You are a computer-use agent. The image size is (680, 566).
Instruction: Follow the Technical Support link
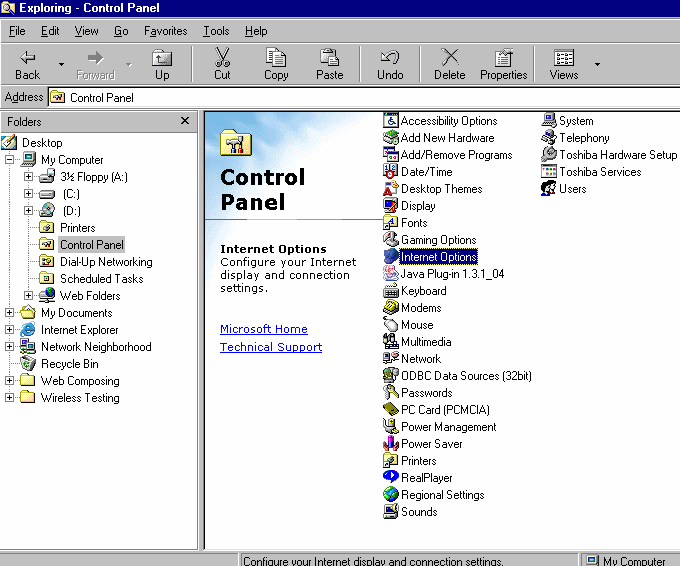[x=271, y=347]
